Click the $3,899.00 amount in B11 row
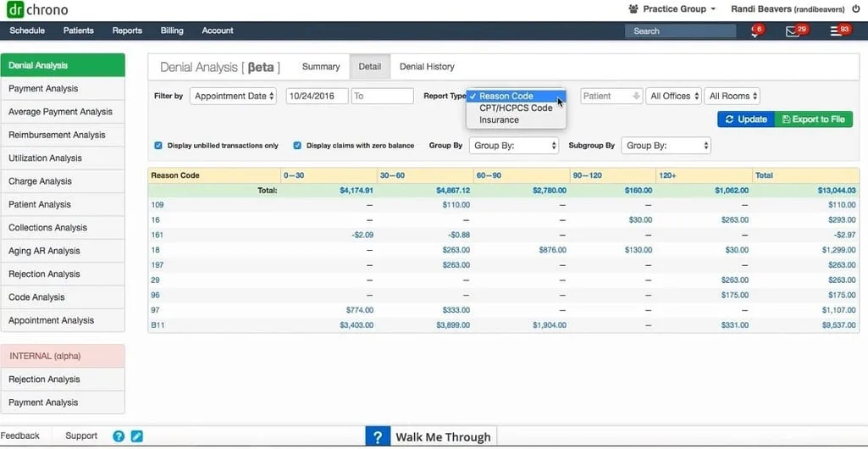 [x=453, y=325]
